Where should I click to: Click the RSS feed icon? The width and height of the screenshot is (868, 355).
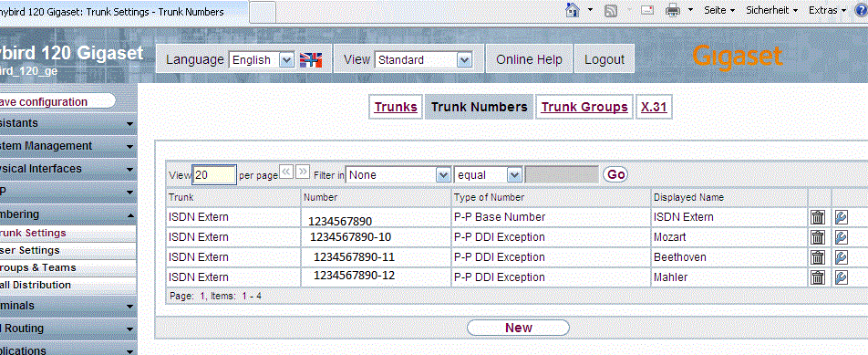(x=611, y=11)
